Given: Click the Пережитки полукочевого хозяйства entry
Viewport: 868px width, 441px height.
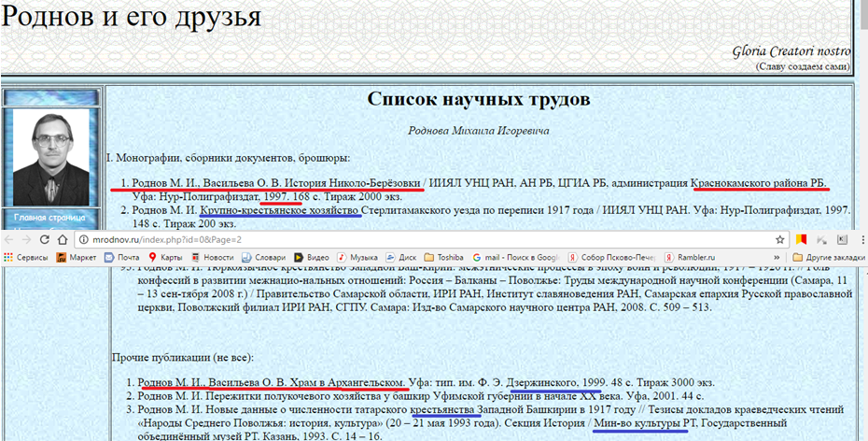Looking at the screenshot, I should 421,396.
